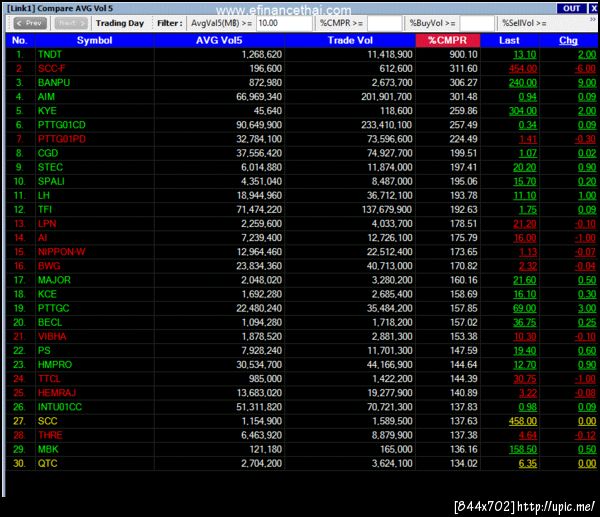The image size is (600, 517).
Task: Select symbol QTC
Action: (x=47, y=463)
